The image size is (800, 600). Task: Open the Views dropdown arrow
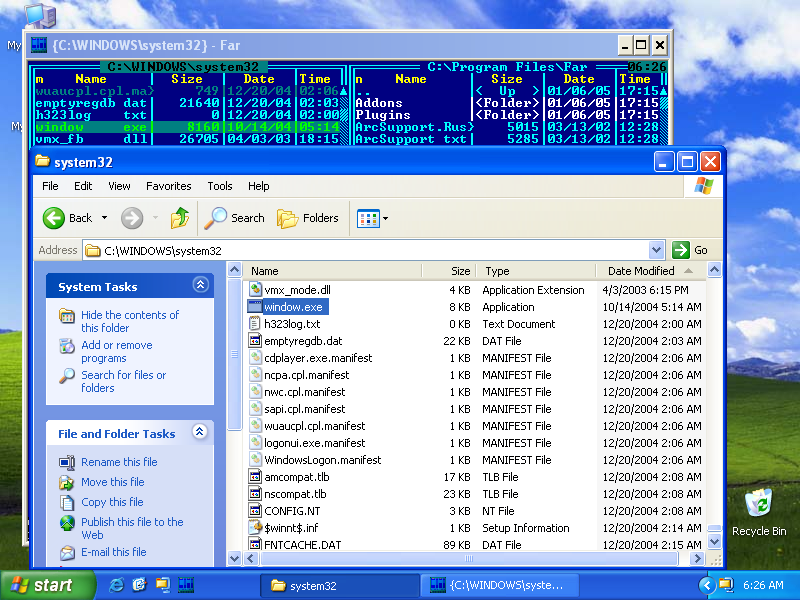[x=385, y=218]
